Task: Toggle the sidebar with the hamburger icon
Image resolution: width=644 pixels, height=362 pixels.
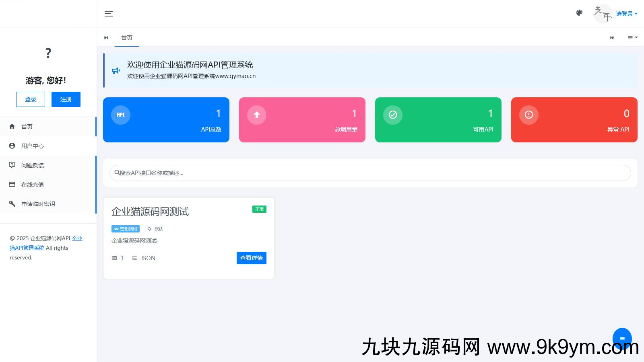Action: [x=109, y=14]
